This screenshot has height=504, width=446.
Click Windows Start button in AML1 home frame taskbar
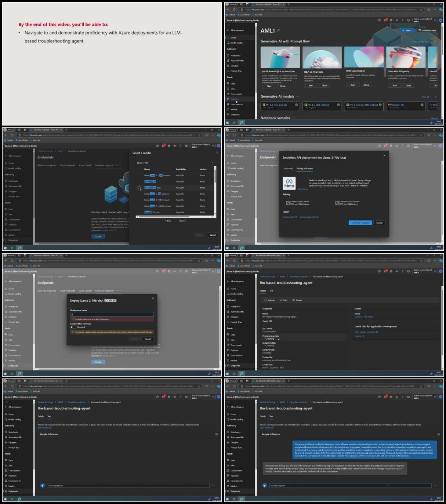point(227,123)
